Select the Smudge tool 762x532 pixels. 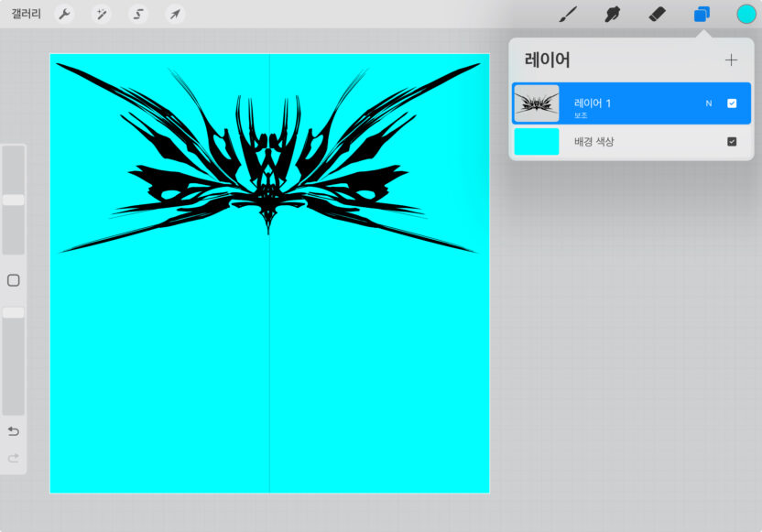pyautogui.click(x=613, y=14)
